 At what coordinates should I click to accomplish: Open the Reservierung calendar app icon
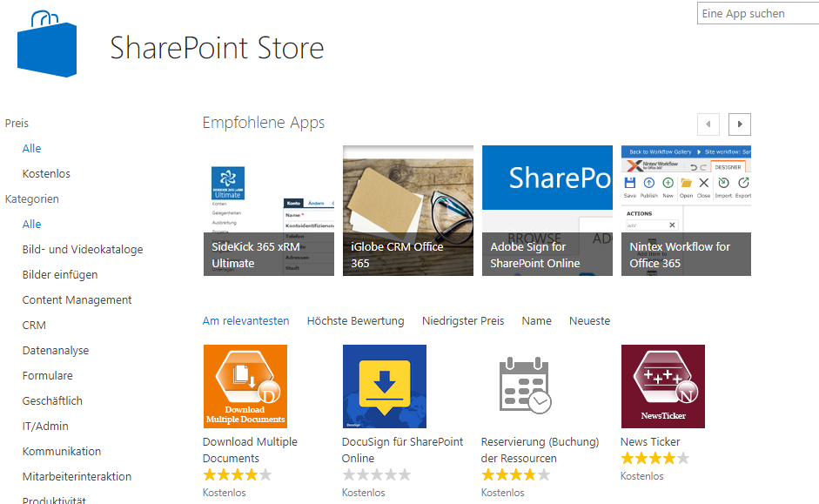[524, 386]
